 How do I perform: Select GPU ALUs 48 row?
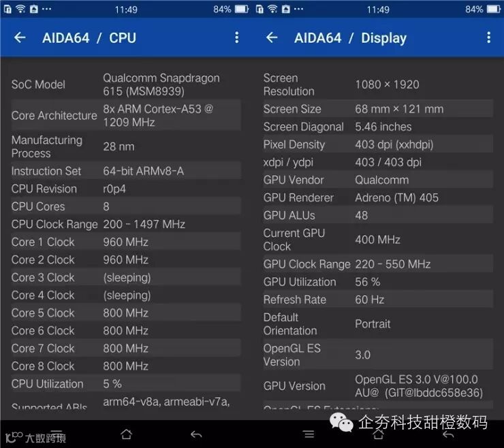point(378,215)
